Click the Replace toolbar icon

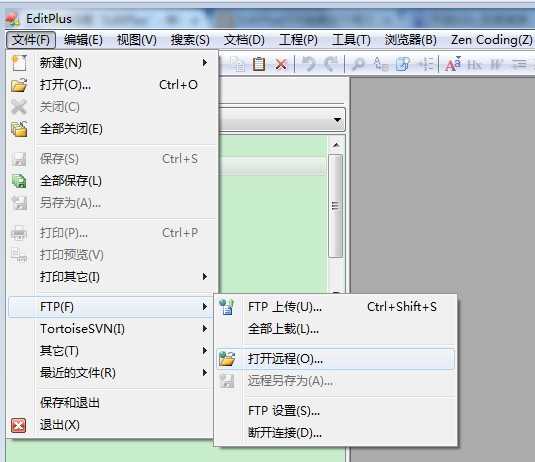point(380,64)
